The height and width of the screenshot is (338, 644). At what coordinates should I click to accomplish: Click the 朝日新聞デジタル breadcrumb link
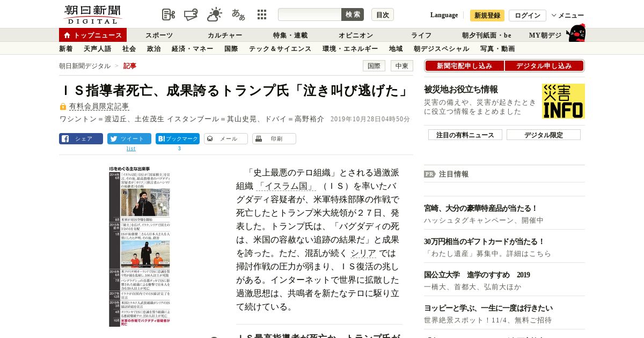(x=85, y=66)
